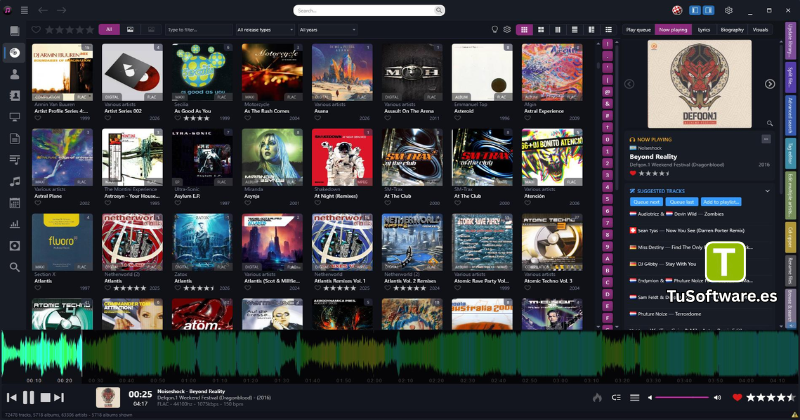Click the mute speaker icon left of volume
This screenshot has width=800, height=420.
[649, 398]
